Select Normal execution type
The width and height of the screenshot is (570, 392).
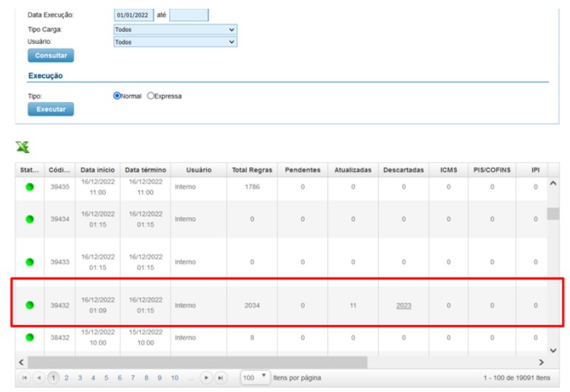[x=117, y=95]
